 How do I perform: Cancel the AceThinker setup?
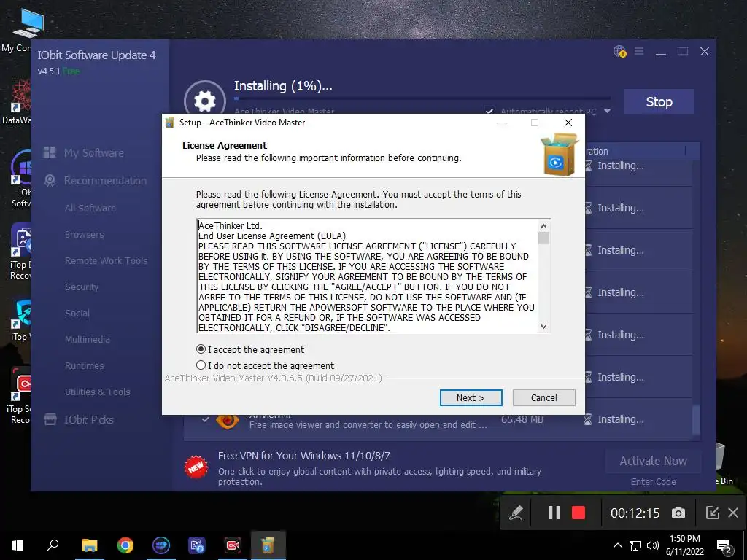pyautogui.click(x=543, y=397)
